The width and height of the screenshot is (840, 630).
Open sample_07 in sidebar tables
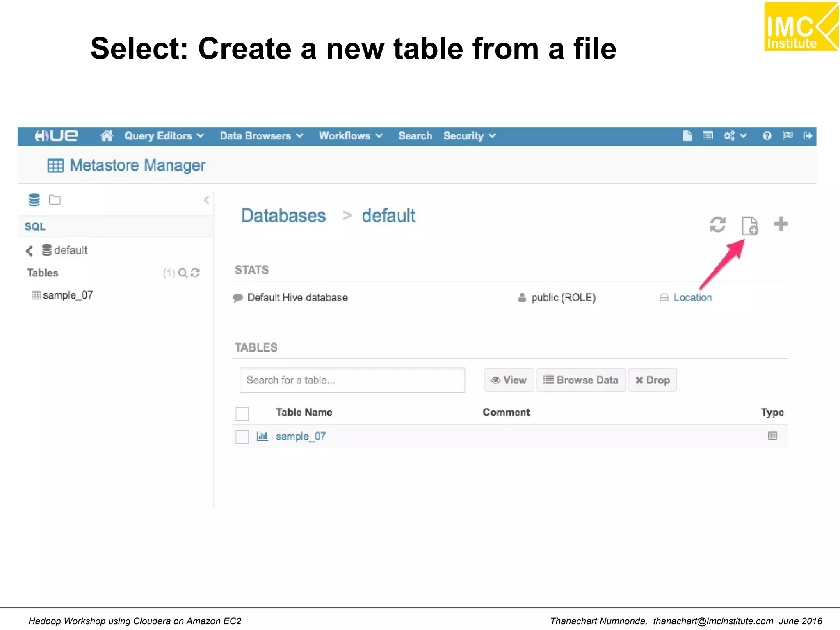click(x=62, y=295)
